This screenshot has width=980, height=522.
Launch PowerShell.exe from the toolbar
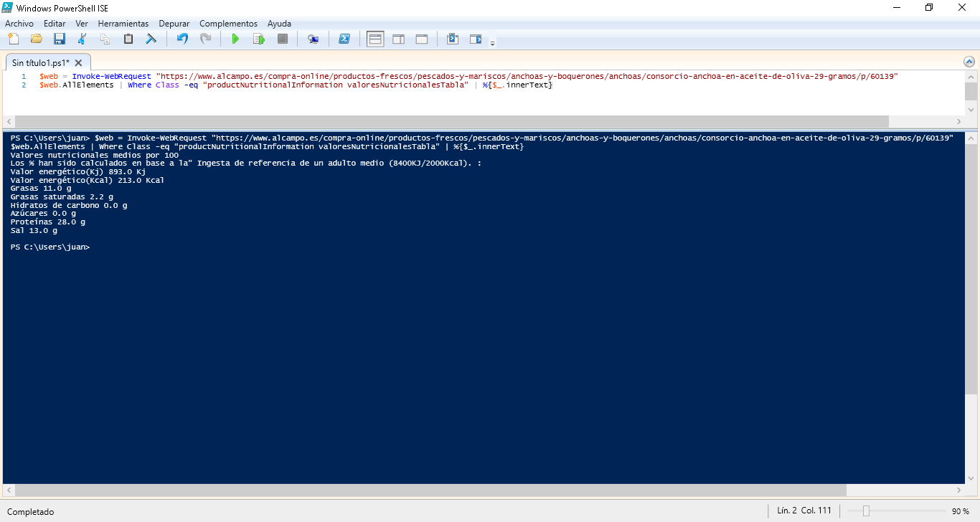coord(344,39)
